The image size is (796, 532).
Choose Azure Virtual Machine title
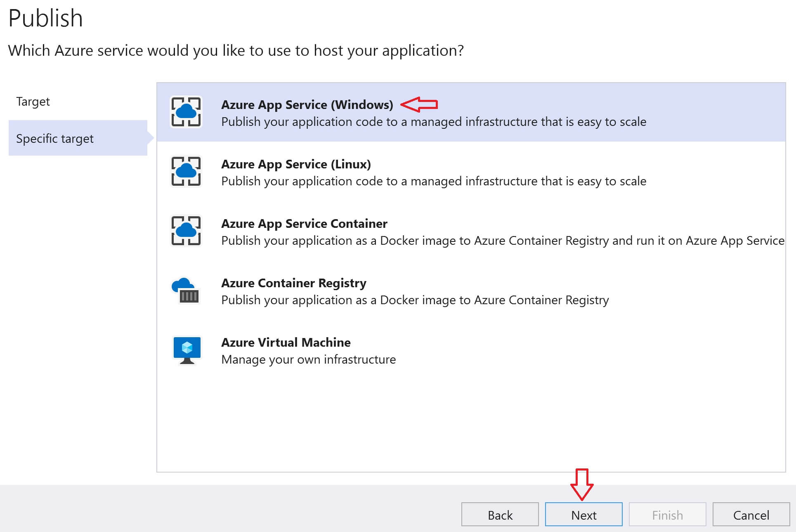[286, 343]
